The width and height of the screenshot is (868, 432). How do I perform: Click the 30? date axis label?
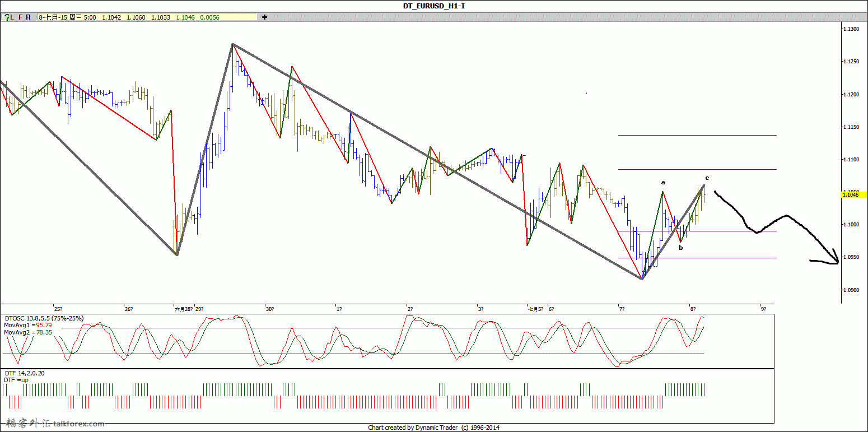[x=270, y=309]
